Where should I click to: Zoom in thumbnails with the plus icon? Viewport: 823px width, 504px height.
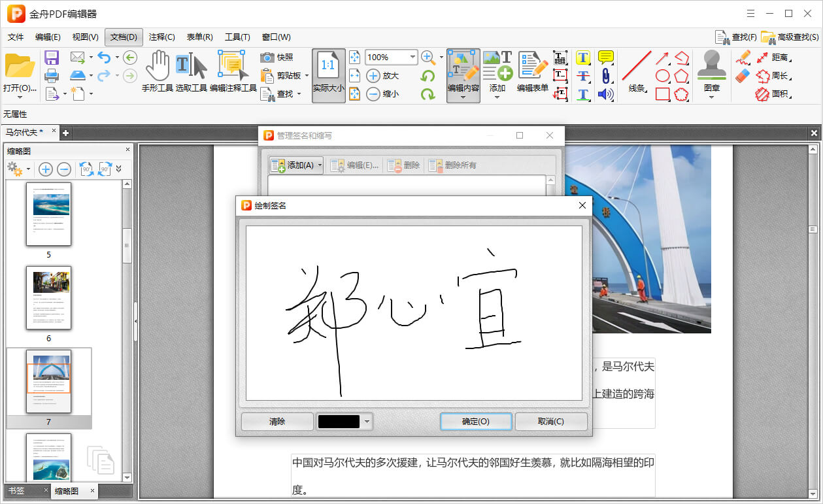coord(46,169)
